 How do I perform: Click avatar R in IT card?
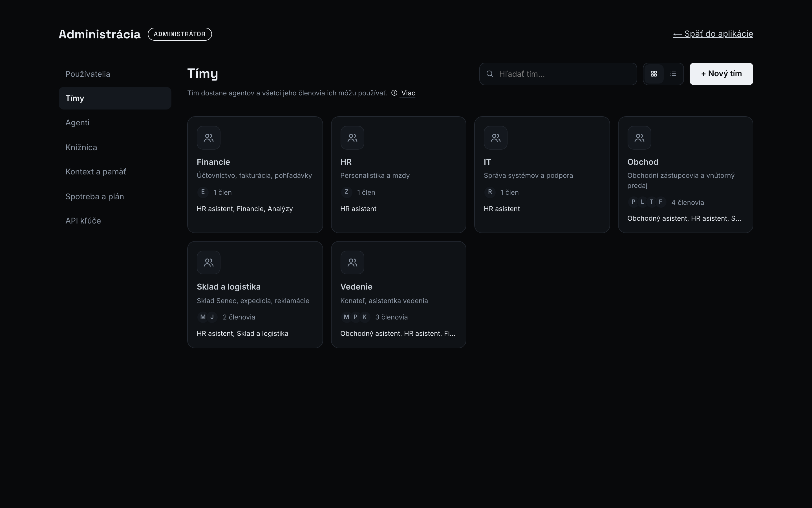(490, 192)
